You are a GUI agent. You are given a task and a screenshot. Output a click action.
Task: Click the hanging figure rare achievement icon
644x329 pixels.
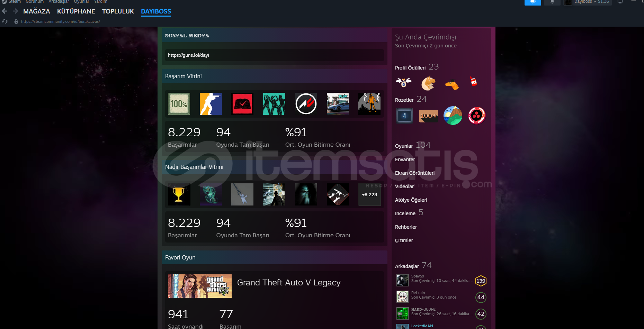click(x=242, y=194)
